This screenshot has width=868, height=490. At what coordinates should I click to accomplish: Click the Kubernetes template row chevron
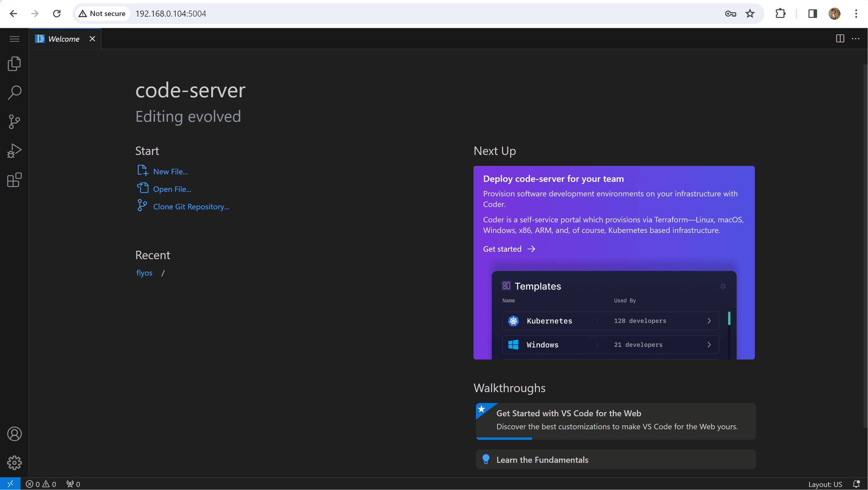tap(709, 321)
